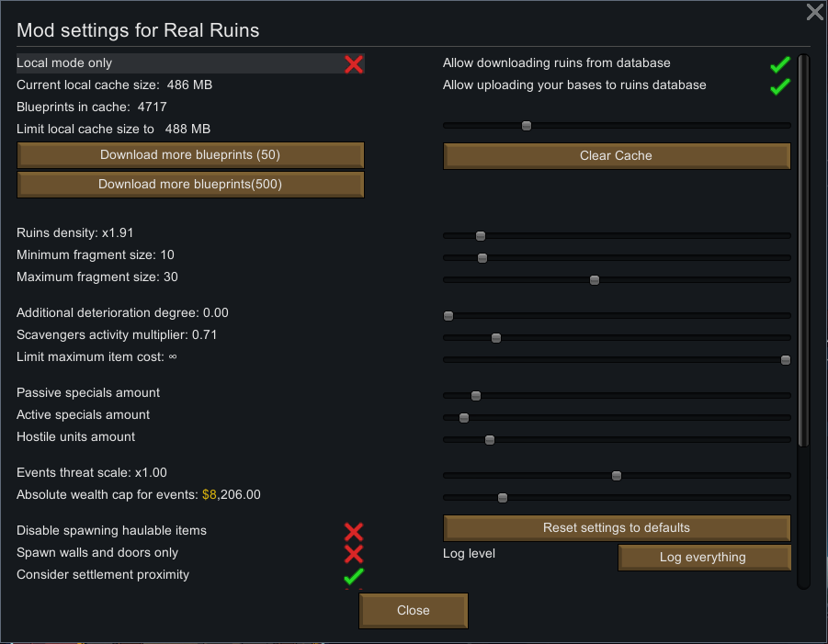The width and height of the screenshot is (828, 644).
Task: Click the cache size limit slider handle
Action: [527, 126]
